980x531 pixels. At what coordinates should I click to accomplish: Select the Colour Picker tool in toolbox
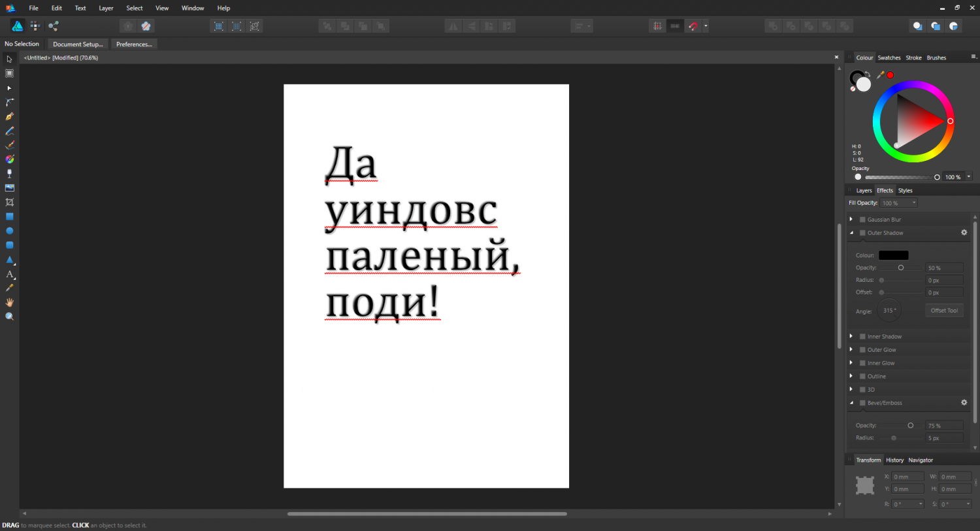pyautogui.click(x=9, y=288)
